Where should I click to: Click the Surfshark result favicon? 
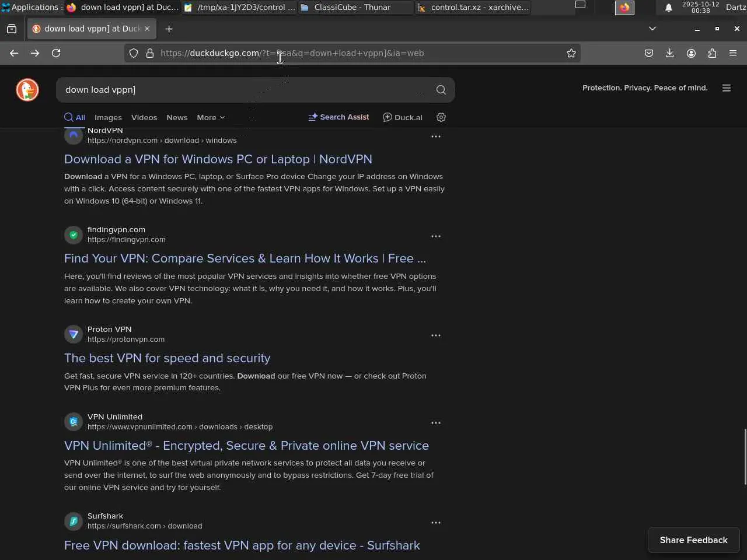point(74,521)
